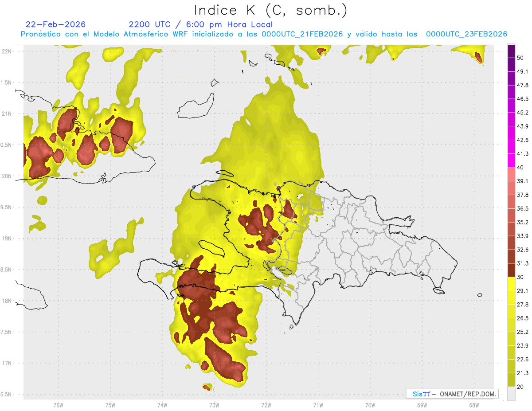Click the color bar label '31.3'
The height and width of the screenshot is (411, 532).
[523, 263]
